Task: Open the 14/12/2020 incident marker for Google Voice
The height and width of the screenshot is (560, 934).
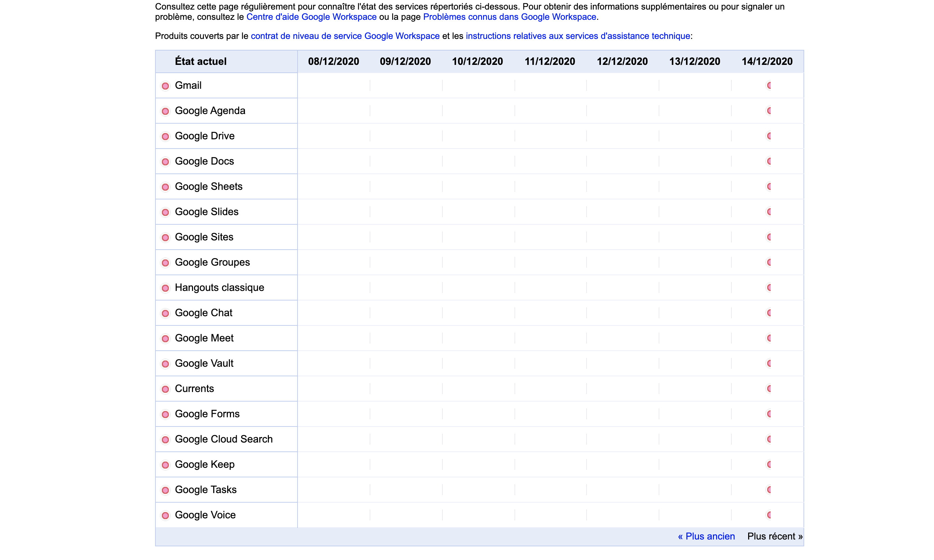Action: click(x=768, y=516)
